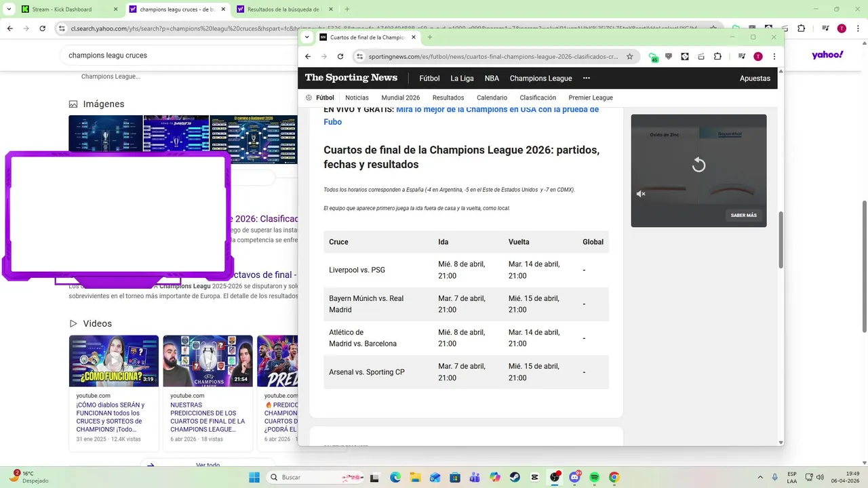Open new tab in background Chrome window
Image resolution: width=868 pixels, height=488 pixels.
tap(347, 9)
